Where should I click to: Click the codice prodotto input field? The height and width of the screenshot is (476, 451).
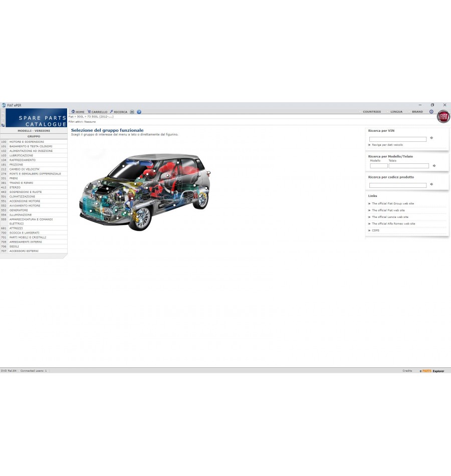pyautogui.click(x=398, y=185)
